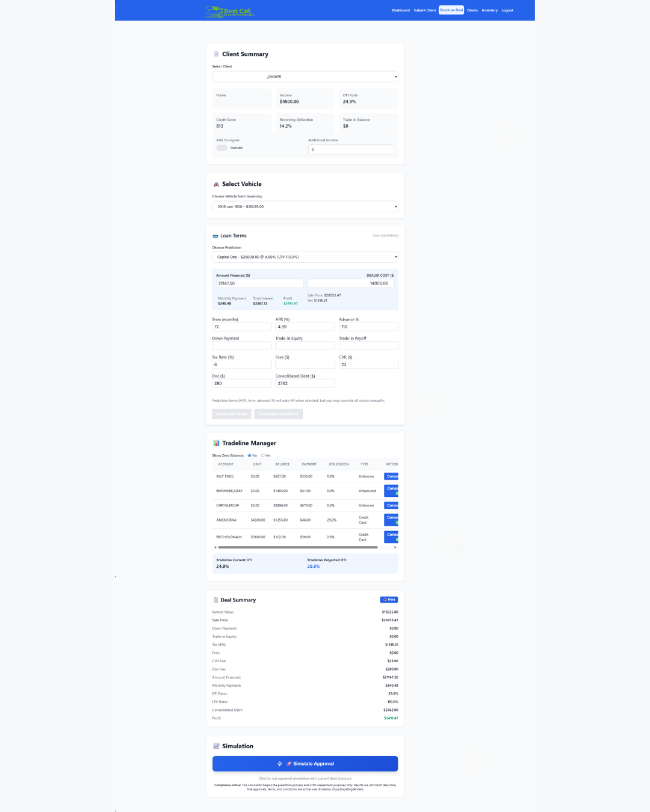Click the Term (months) input field
The height and width of the screenshot is (812, 650).
tap(241, 327)
